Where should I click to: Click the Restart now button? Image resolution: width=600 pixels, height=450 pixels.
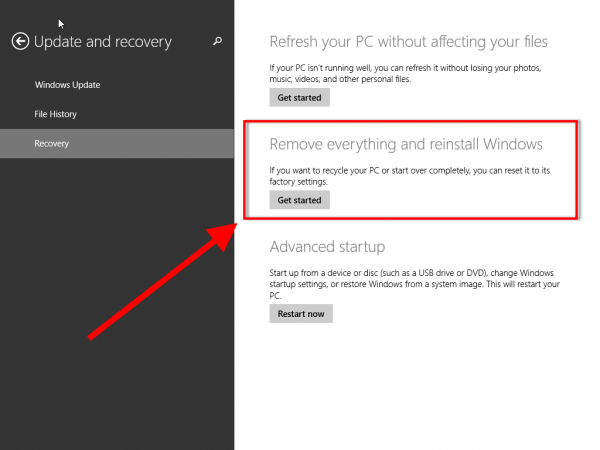(x=301, y=314)
